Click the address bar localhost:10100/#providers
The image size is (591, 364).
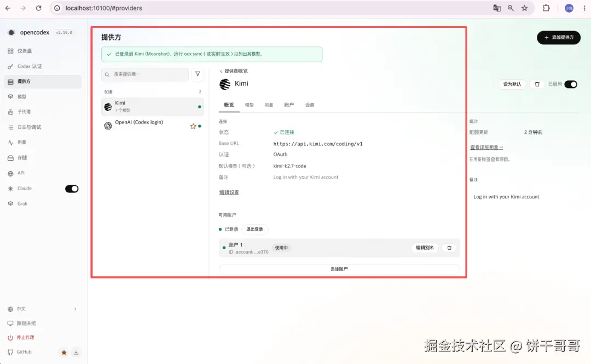103,8
